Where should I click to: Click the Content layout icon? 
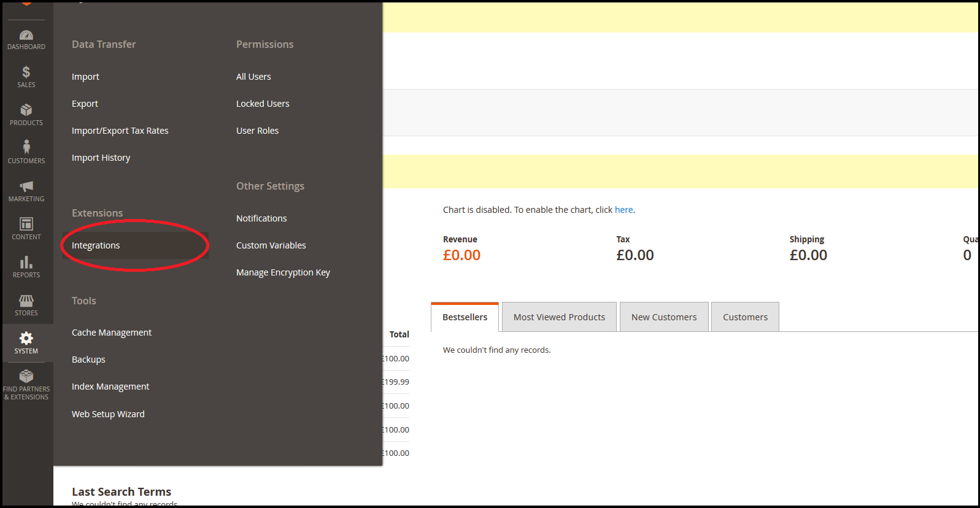click(x=26, y=224)
